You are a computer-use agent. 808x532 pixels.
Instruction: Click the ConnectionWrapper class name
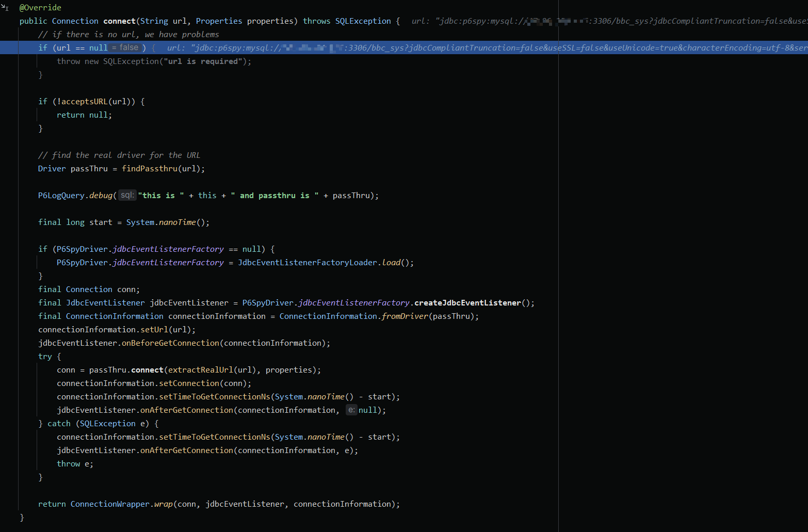(x=110, y=504)
